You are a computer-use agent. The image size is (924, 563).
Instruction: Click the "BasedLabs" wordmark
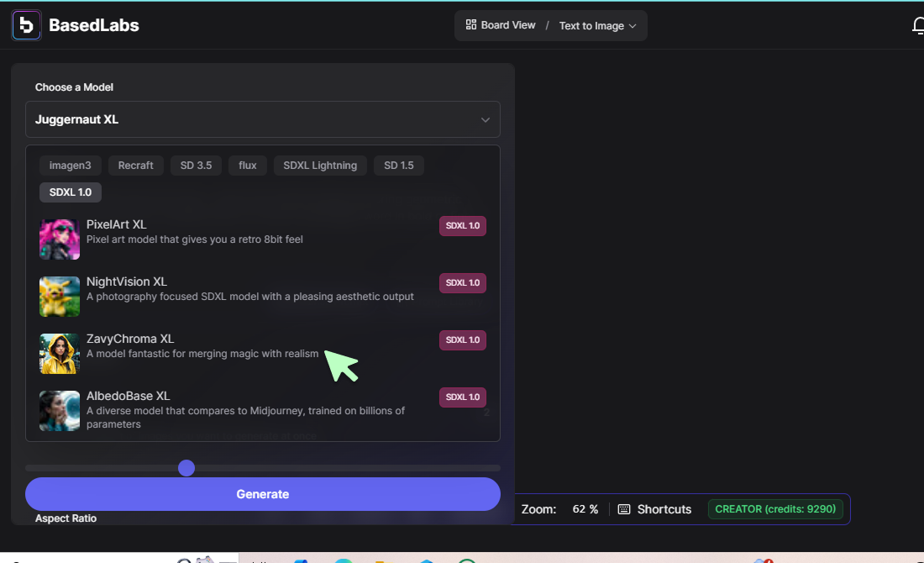(x=94, y=25)
